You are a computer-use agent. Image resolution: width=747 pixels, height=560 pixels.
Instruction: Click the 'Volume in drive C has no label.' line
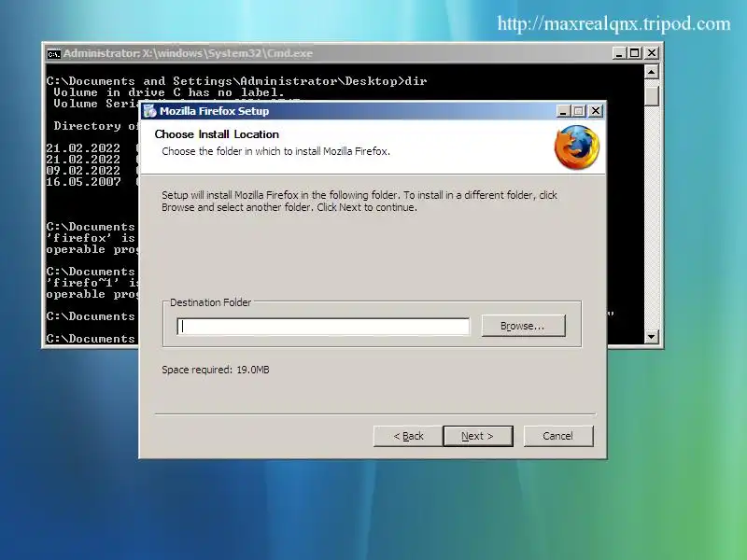click(169, 92)
